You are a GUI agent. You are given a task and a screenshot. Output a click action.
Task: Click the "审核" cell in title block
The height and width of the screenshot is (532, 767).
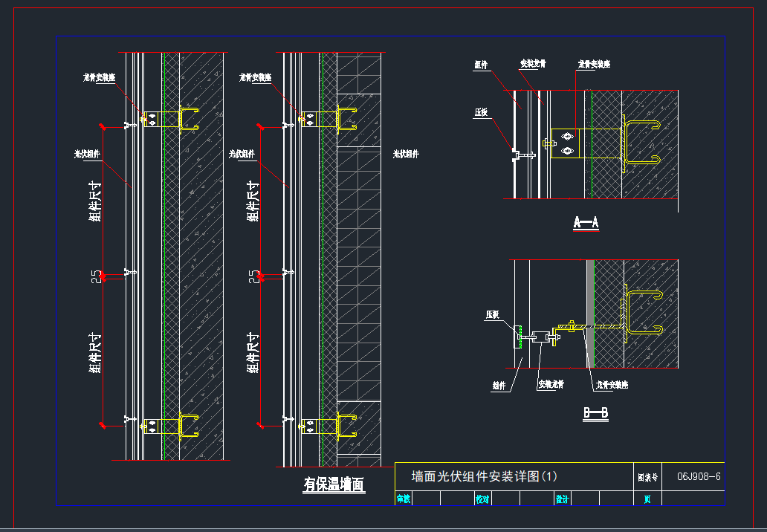point(403,499)
